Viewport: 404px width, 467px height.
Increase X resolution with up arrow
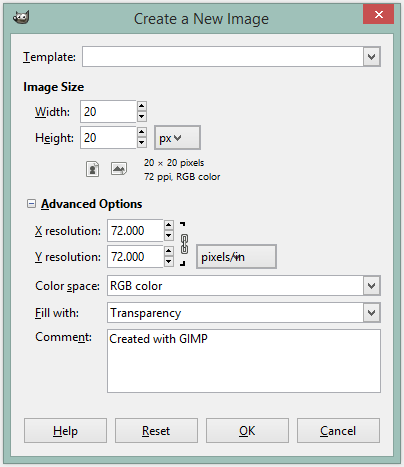(169, 225)
